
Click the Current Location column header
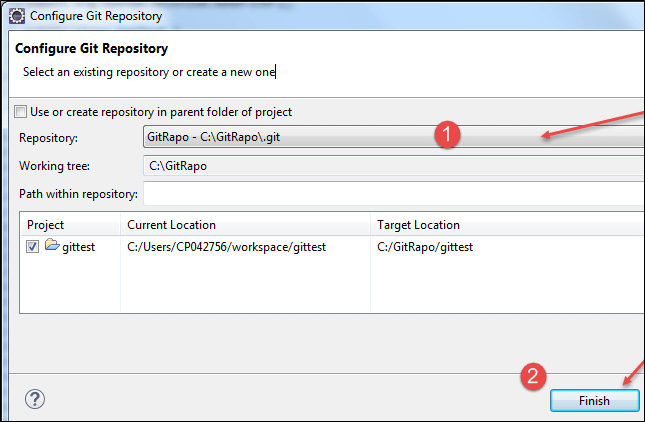pos(171,225)
